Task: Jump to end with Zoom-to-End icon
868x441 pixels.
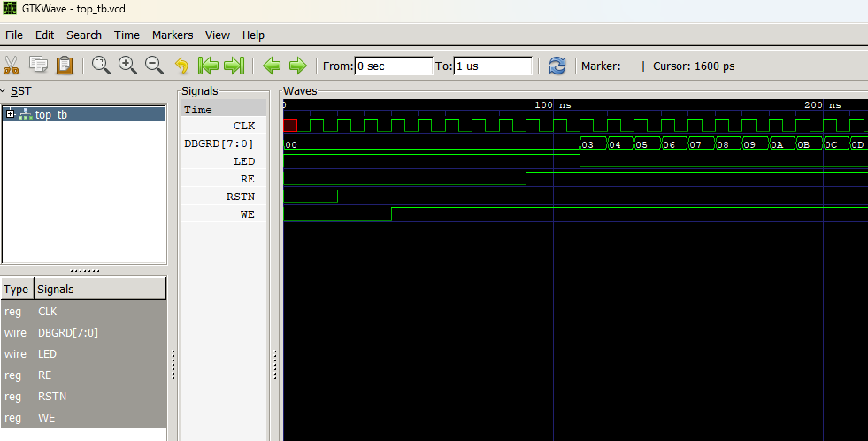Action: coord(234,66)
